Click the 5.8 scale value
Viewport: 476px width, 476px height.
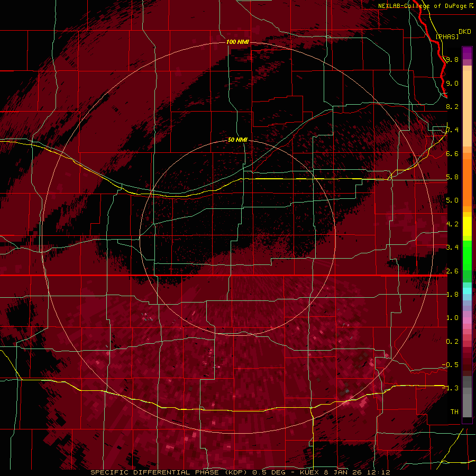pyautogui.click(x=452, y=177)
